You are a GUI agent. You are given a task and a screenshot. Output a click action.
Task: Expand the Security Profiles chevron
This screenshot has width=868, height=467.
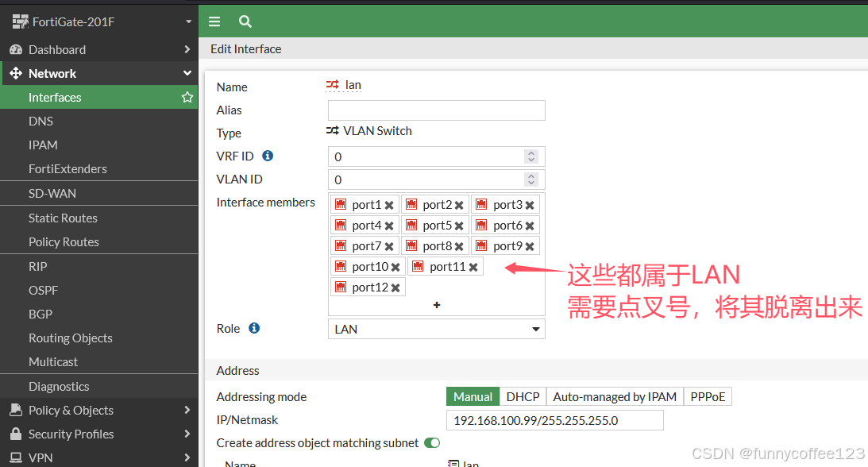pos(187,434)
